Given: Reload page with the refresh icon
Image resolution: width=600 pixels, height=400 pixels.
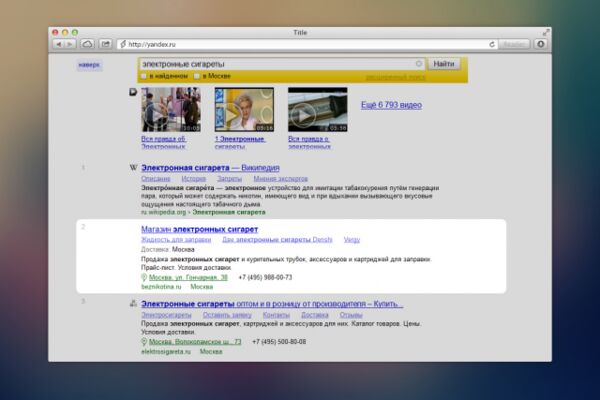Looking at the screenshot, I should pyautogui.click(x=492, y=44).
